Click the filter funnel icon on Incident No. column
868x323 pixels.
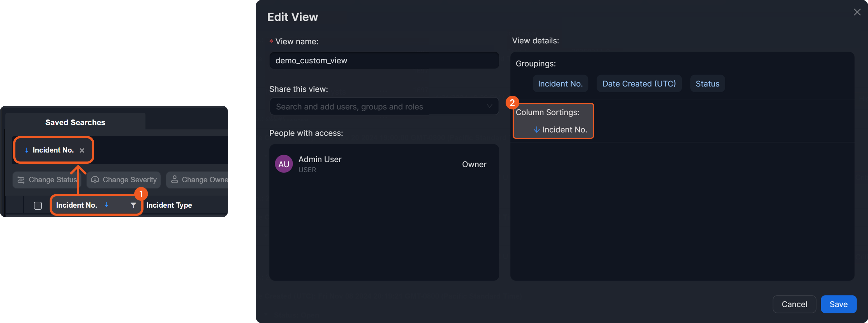tap(133, 205)
